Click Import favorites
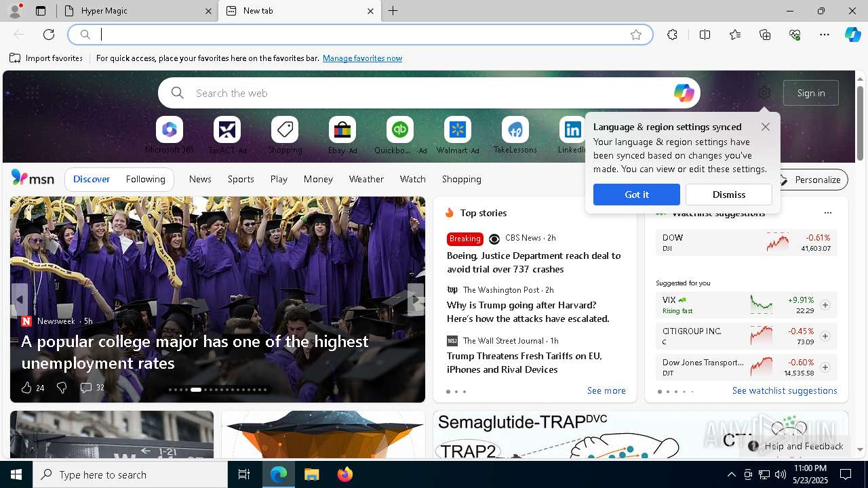The image size is (868, 488). point(46,58)
